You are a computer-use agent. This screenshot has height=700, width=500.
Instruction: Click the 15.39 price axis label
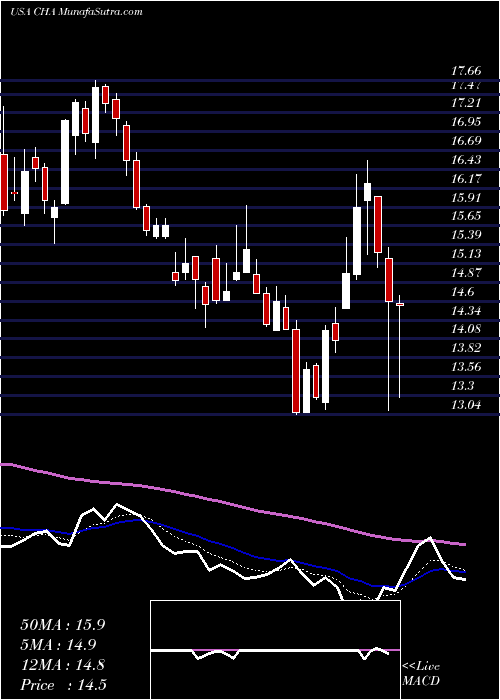[466, 234]
